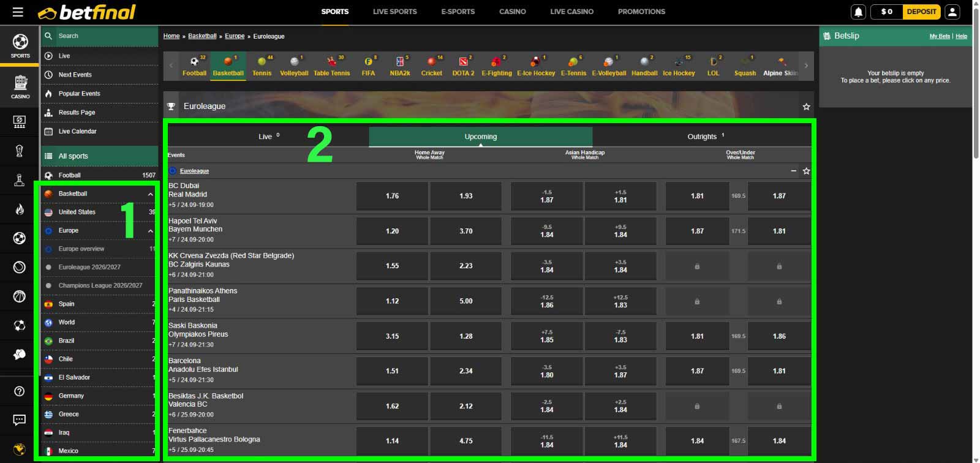
Task: Bet on BC Dubai home odds 1.76
Action: tap(392, 196)
